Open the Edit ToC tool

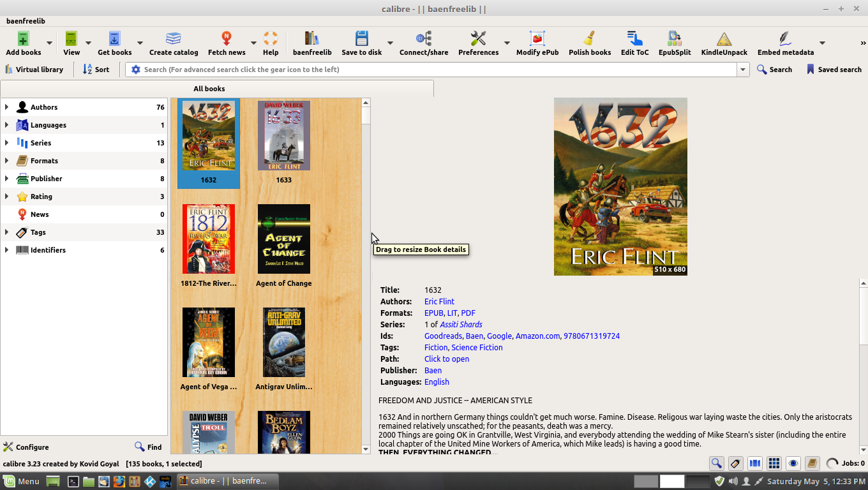tap(634, 39)
